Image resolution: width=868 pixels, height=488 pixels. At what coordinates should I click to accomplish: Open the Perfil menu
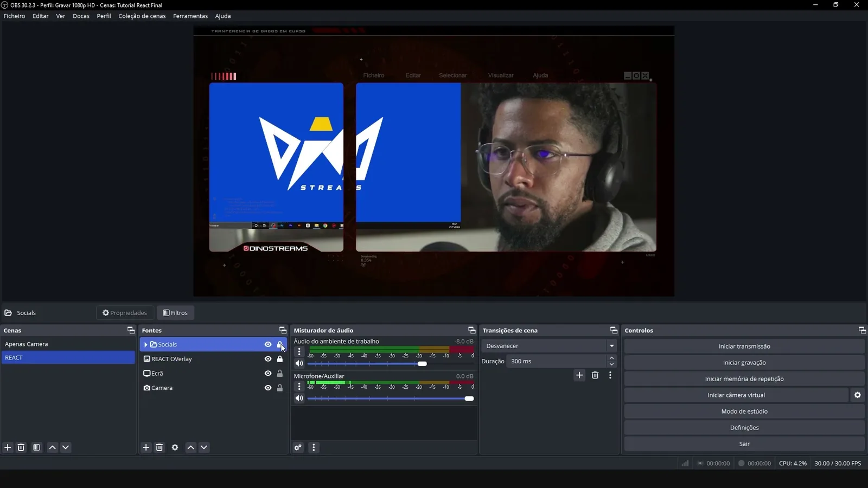[x=104, y=16]
